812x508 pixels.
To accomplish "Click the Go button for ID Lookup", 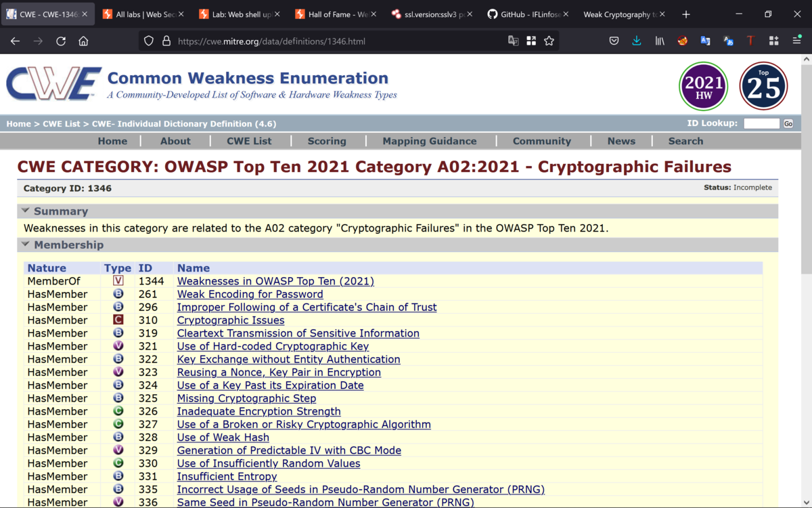I will [788, 123].
